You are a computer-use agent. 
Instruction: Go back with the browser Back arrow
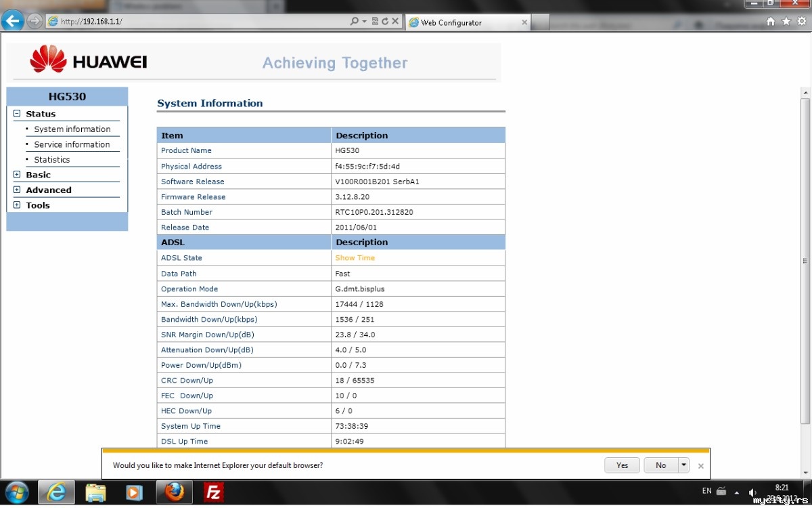click(13, 21)
